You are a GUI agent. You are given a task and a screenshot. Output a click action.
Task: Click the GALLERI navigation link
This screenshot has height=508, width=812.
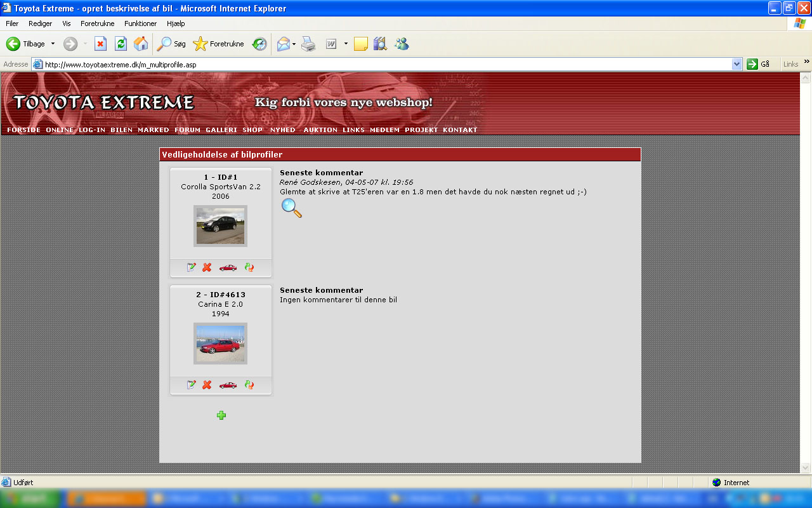pos(221,130)
